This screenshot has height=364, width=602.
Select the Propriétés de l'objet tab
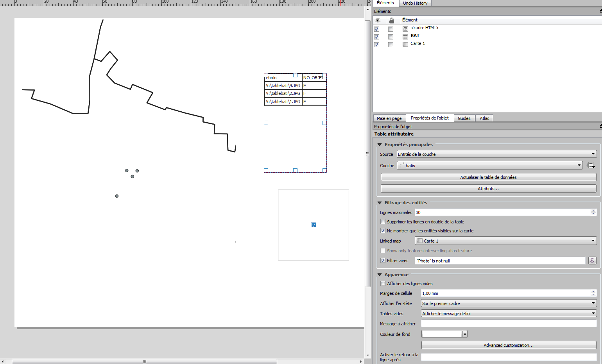coord(430,118)
